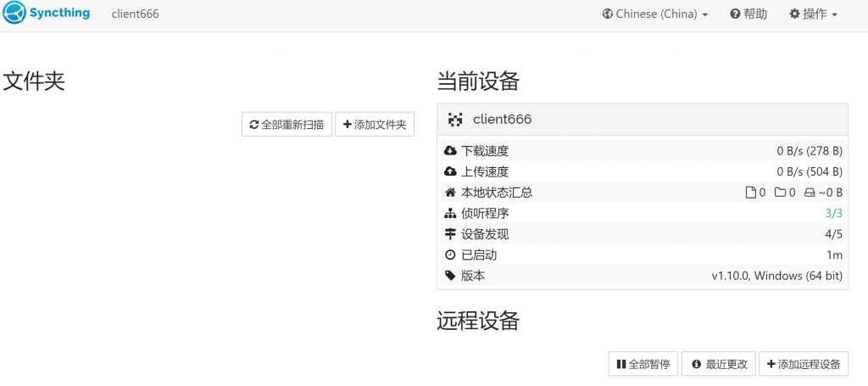Viewport: 868px width, 386px height.
Task: Click 添加远程设备 add remote device button
Action: click(x=804, y=365)
